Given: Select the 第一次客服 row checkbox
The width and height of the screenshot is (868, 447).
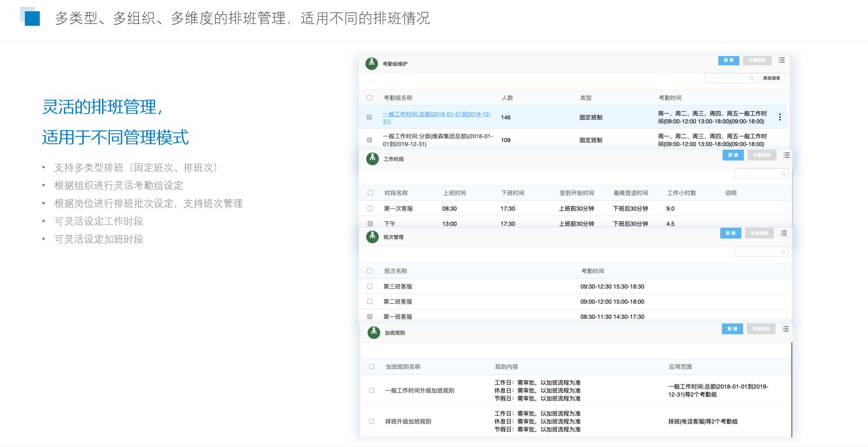Looking at the screenshot, I should point(370,209).
